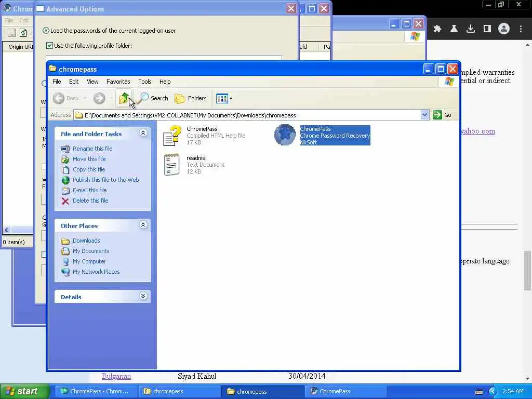Viewport: 532px width, 399px height.
Task: Click the My Network Places icon
Action: pyautogui.click(x=65, y=272)
